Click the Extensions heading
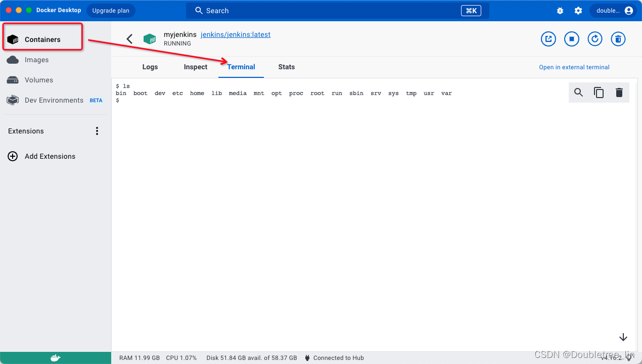Image resolution: width=642 pixels, height=364 pixels. tap(26, 131)
